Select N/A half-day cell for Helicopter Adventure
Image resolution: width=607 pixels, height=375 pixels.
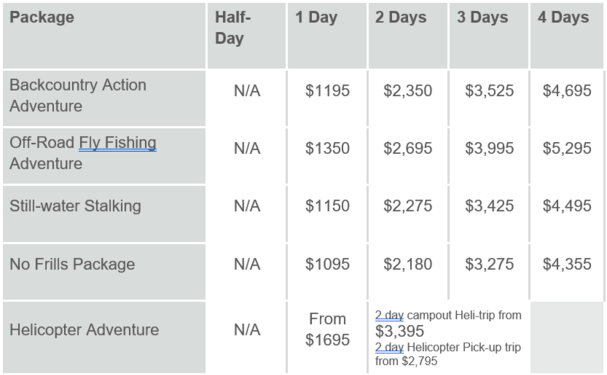[247, 330]
